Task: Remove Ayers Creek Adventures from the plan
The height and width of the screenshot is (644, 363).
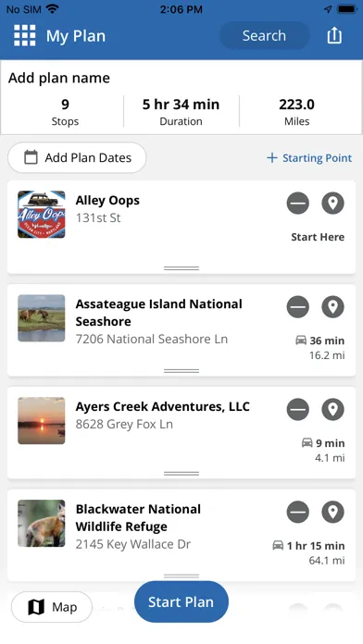Action: (298, 410)
